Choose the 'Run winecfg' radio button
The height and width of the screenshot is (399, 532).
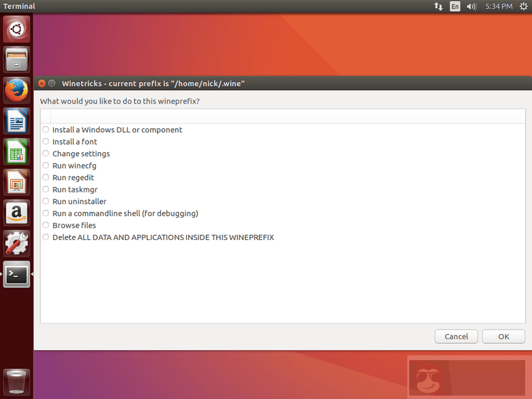click(46, 166)
